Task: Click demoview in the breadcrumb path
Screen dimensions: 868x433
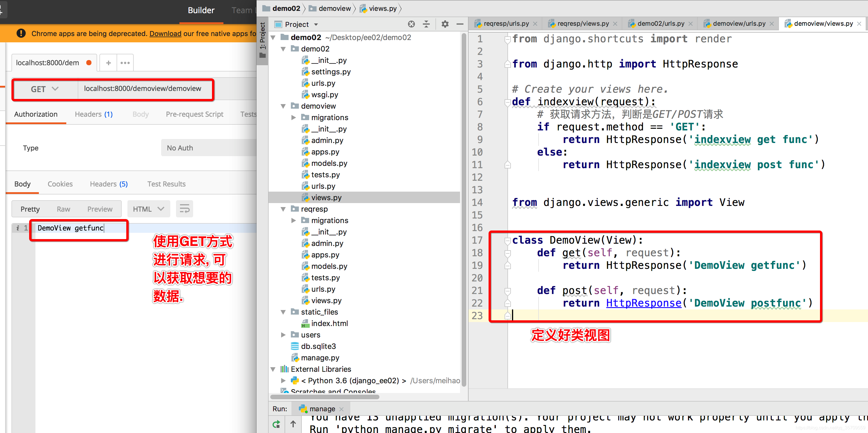Action: click(x=330, y=8)
